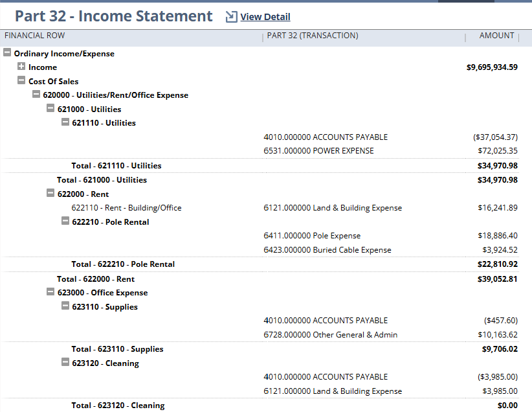Click the 6531.000000 POWER EXPENSE entry

pos(318,151)
